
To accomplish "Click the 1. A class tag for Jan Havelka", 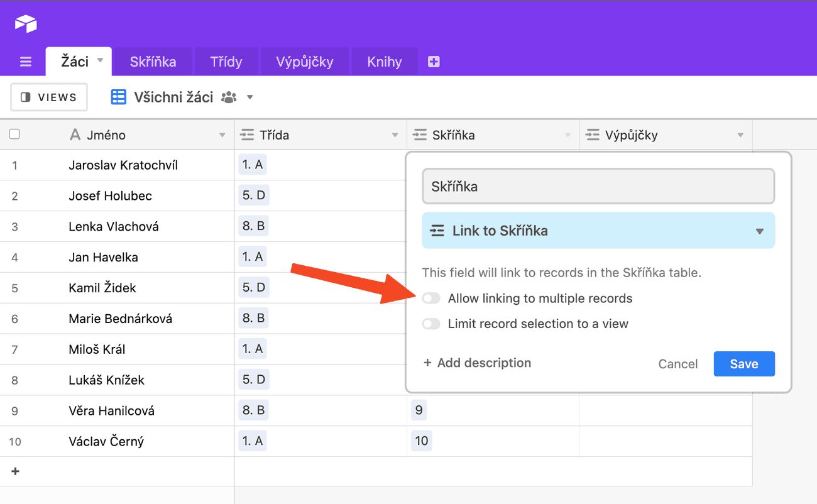I will click(x=253, y=257).
